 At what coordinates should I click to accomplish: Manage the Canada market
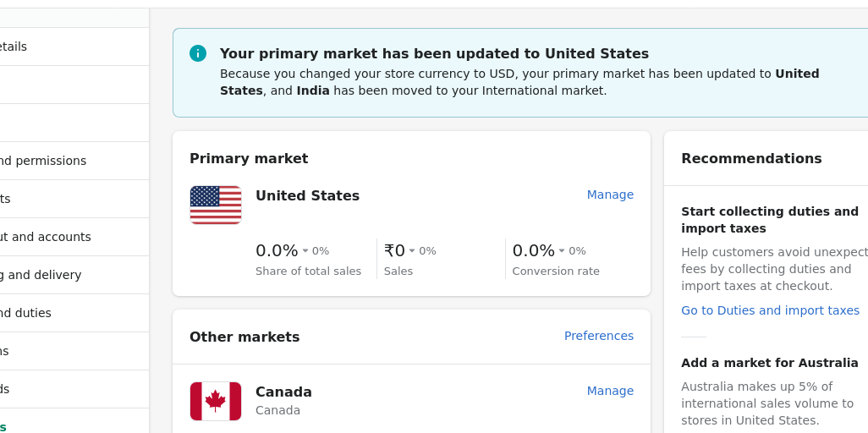tap(610, 391)
